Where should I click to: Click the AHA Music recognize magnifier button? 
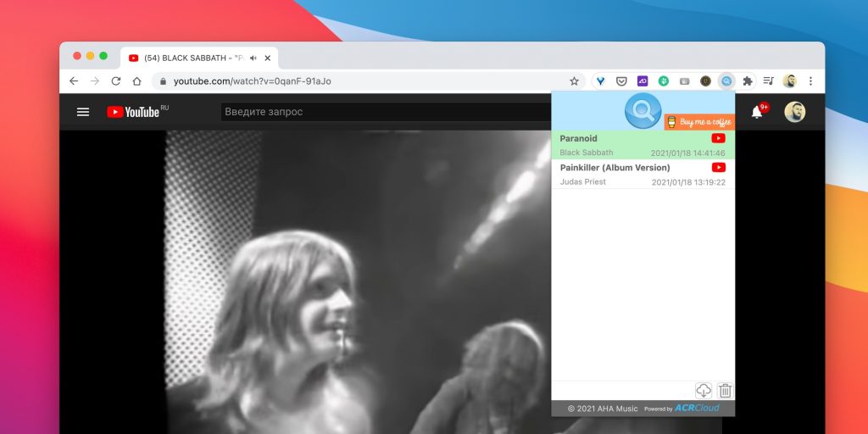pyautogui.click(x=643, y=111)
